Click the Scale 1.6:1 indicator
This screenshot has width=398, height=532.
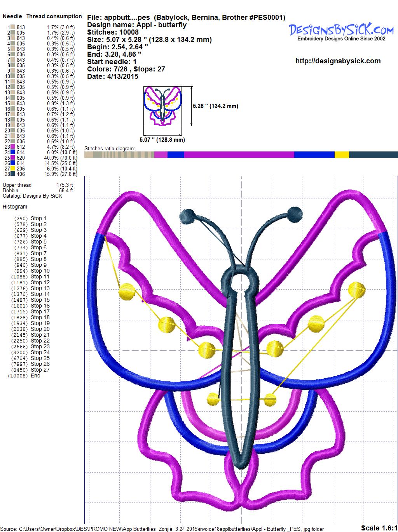point(379,528)
